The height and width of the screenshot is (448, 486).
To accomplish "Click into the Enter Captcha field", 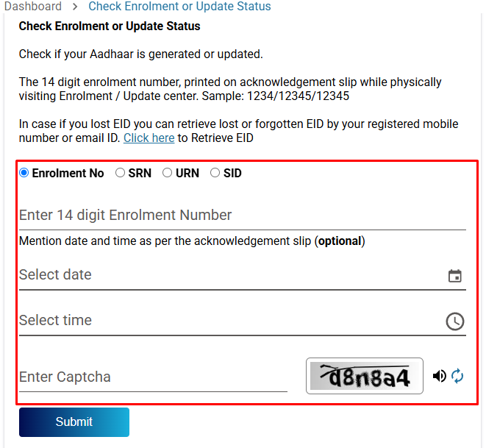I will coord(153,377).
